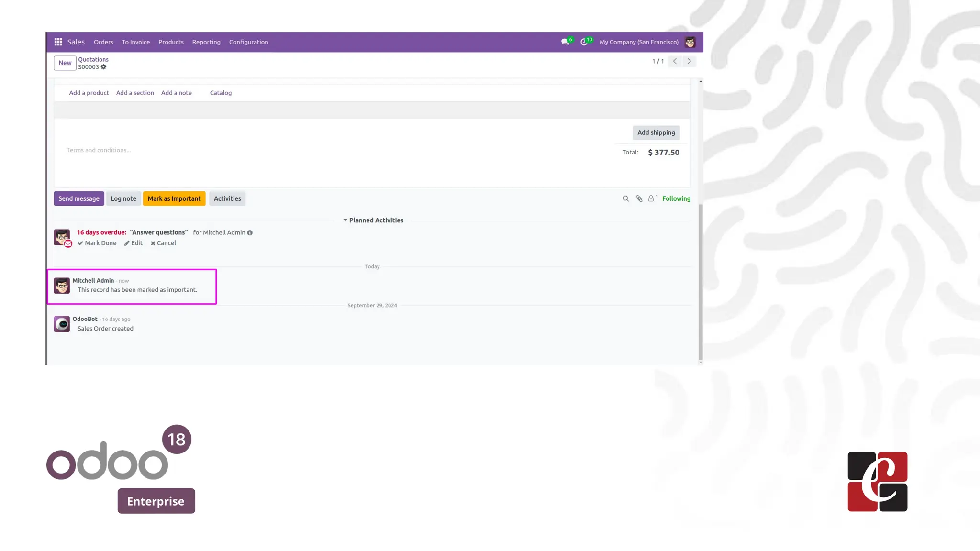Open the Orders menu
Screen dimensions: 980x551
point(103,42)
